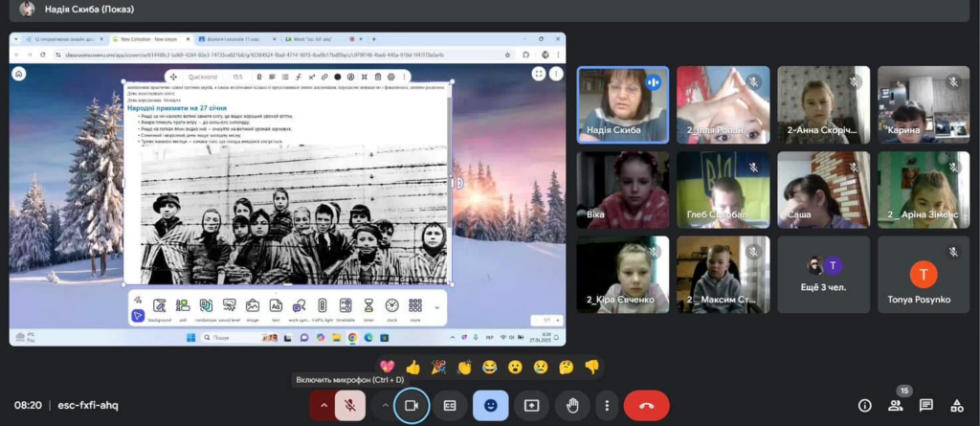Open audio settings arrow beside microphone
The height and width of the screenshot is (426, 980).
click(x=323, y=405)
